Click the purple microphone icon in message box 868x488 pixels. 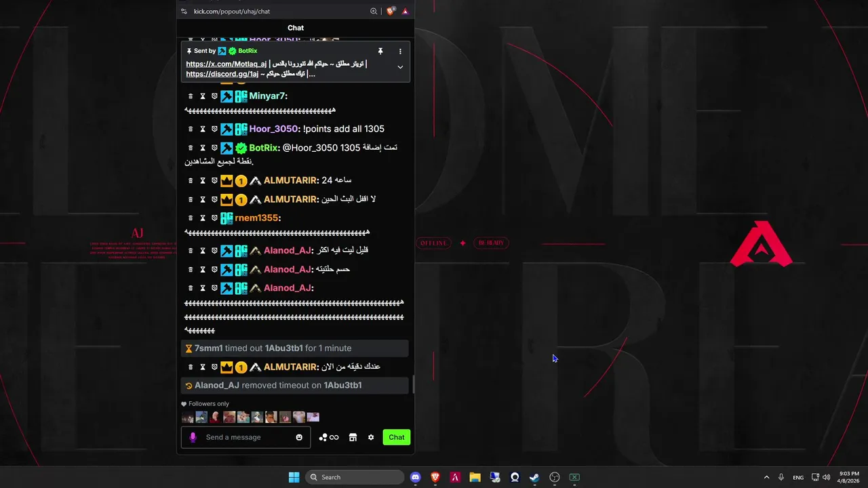(193, 437)
